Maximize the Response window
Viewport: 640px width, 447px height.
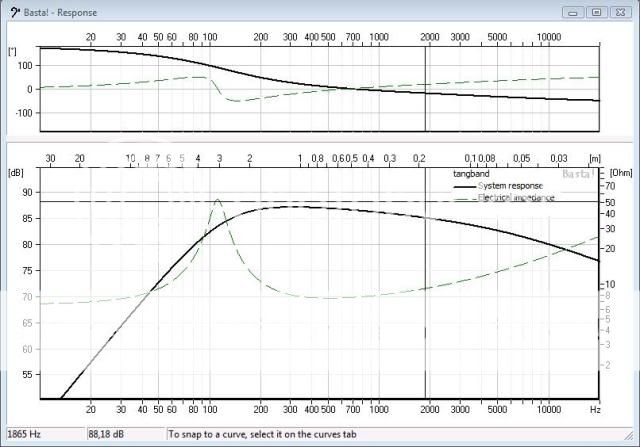(596, 12)
